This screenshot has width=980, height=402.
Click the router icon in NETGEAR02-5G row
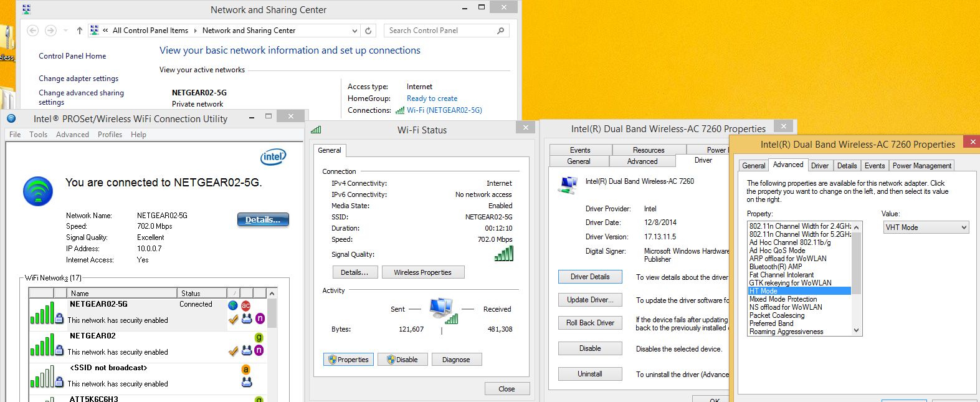pyautogui.click(x=247, y=318)
